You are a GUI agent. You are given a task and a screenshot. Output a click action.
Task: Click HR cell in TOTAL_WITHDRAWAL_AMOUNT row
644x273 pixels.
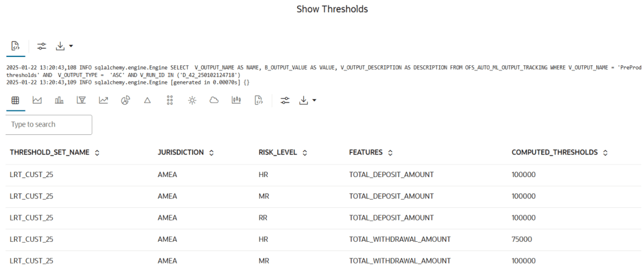click(x=264, y=240)
